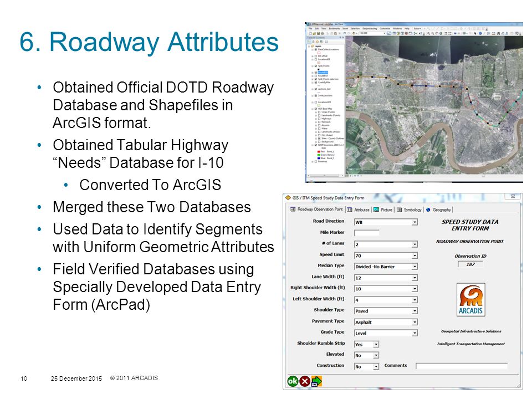This screenshot has height=399, width=532.
Task: Open the Speed Limit dropdown
Action: (415, 255)
